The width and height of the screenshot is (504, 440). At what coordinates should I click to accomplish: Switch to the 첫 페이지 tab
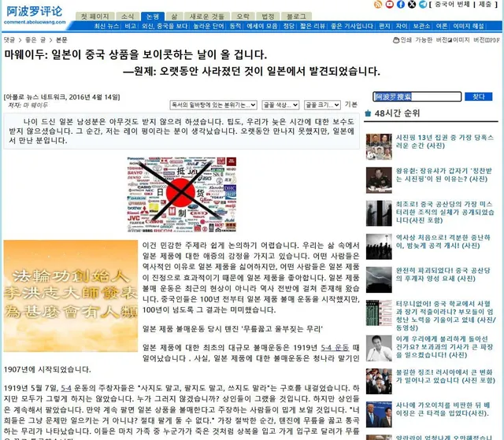click(94, 17)
